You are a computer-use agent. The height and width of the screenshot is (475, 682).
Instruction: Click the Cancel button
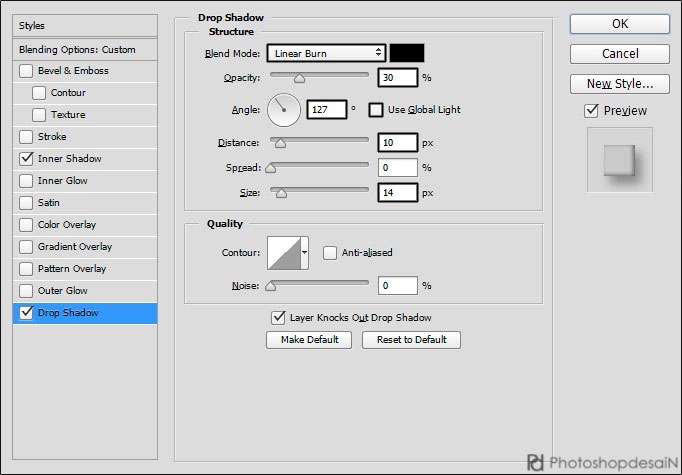pyautogui.click(x=620, y=54)
